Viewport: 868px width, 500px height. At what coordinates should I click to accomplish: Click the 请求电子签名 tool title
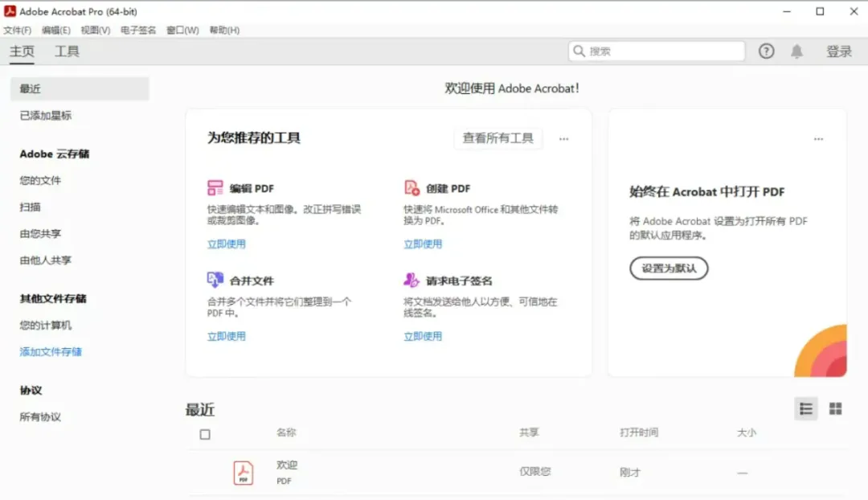coord(459,281)
